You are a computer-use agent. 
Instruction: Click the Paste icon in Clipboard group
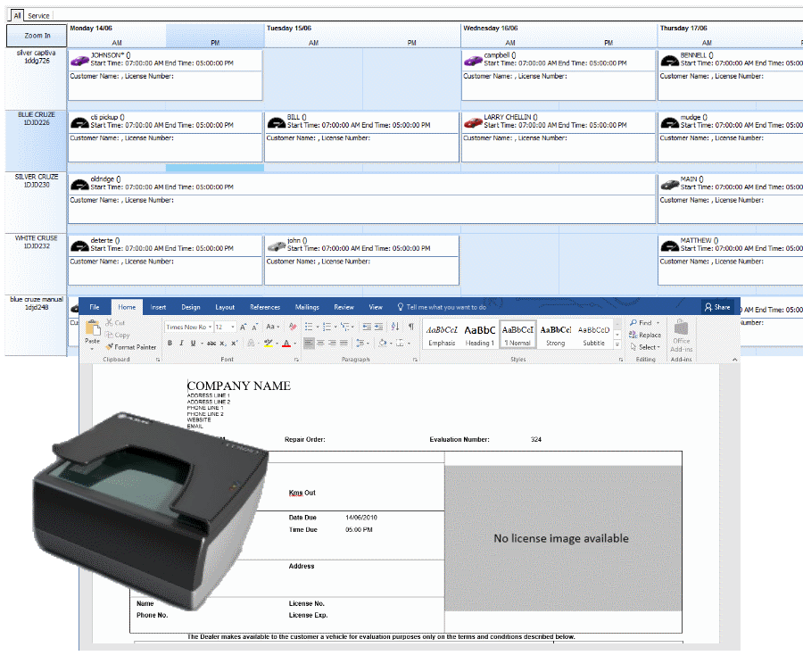point(92,331)
